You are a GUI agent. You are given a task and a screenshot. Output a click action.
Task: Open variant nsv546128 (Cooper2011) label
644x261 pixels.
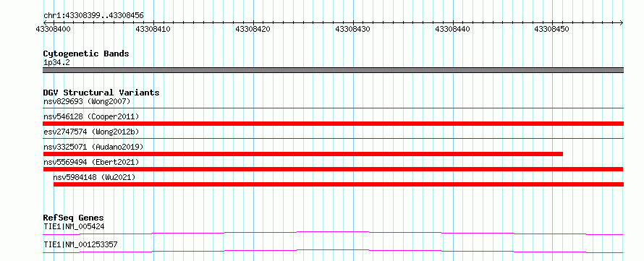[91, 116]
